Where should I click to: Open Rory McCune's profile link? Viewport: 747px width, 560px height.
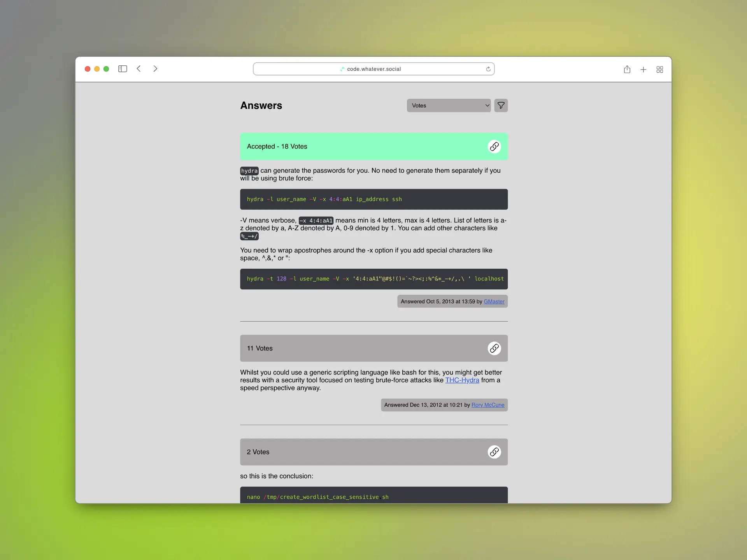[x=487, y=405]
